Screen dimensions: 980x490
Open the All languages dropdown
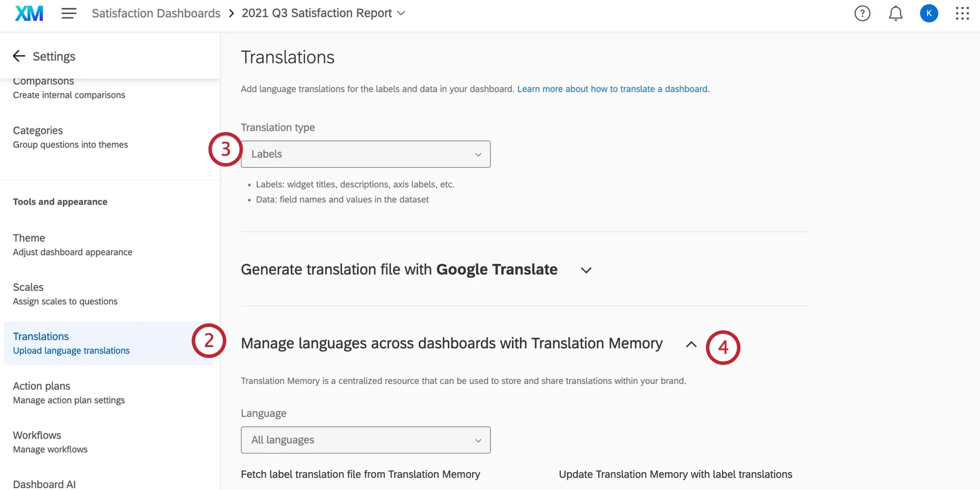point(365,440)
